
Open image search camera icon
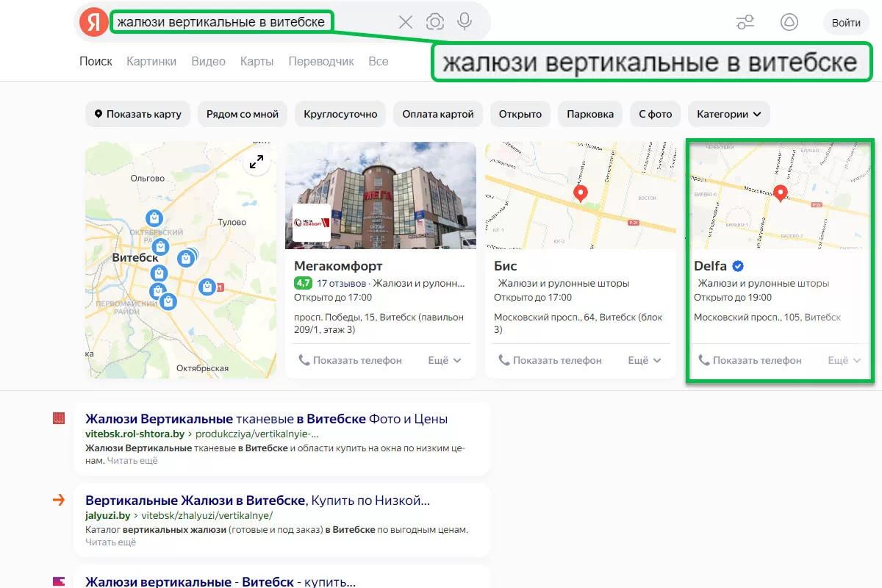[435, 22]
